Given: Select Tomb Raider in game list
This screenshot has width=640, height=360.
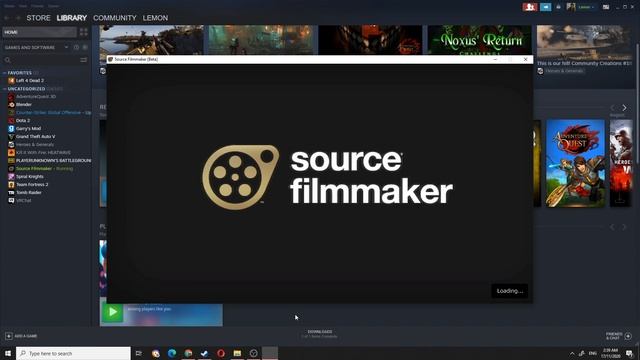Looking at the screenshot, I should pyautogui.click(x=29, y=192).
